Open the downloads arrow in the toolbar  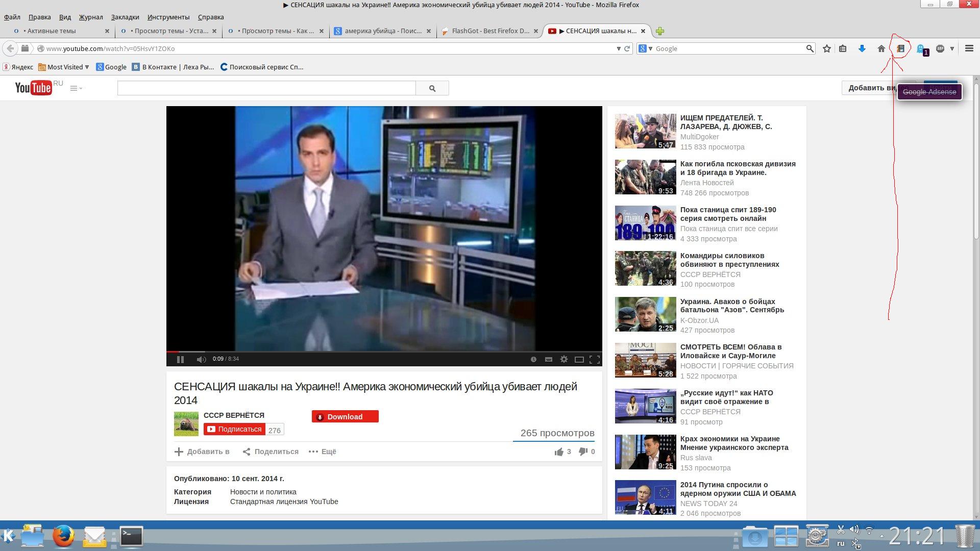coord(862,48)
